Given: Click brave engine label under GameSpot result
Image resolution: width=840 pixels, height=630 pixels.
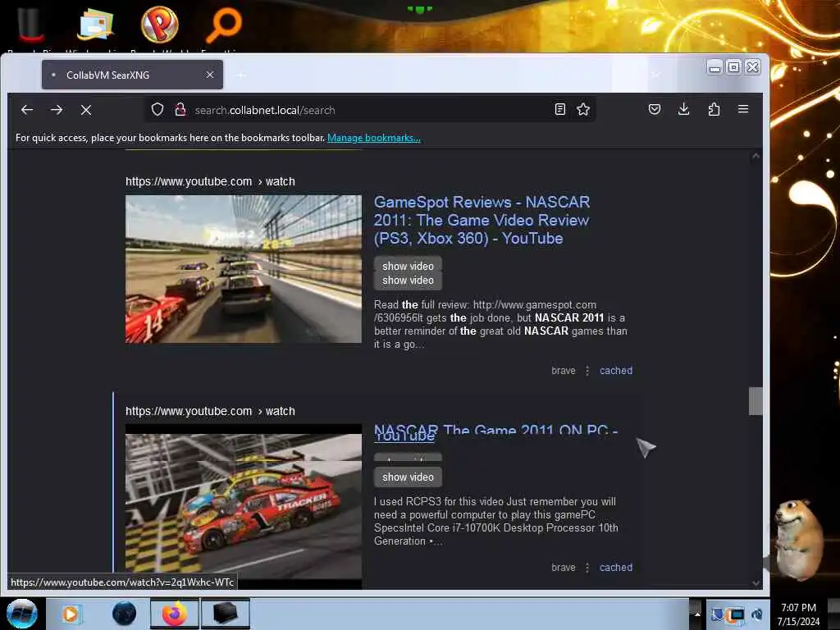Looking at the screenshot, I should click(563, 371).
